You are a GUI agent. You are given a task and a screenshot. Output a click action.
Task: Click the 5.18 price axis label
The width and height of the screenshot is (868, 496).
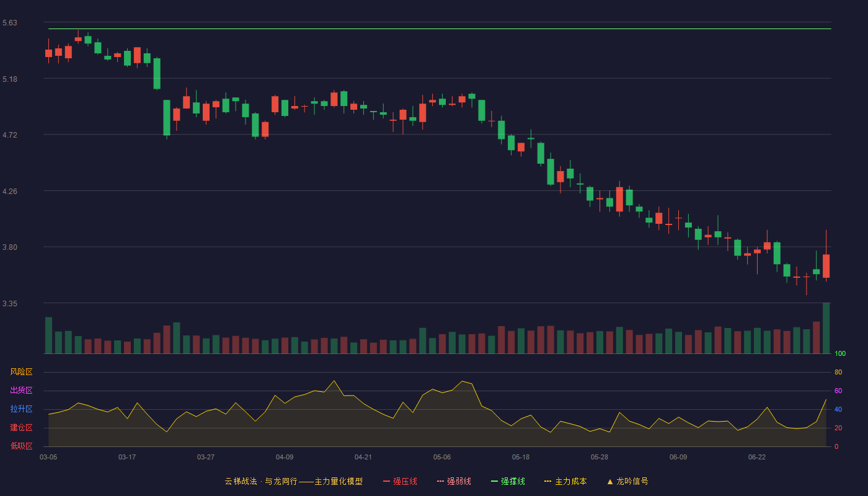tap(10, 79)
